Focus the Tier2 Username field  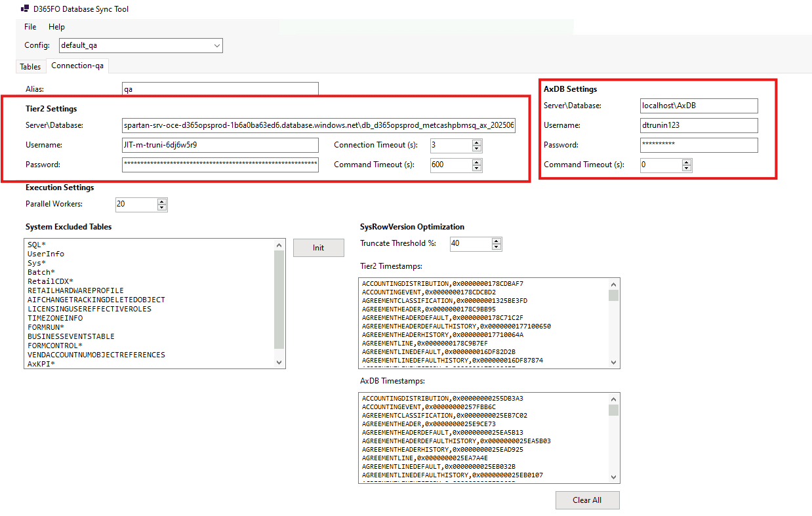coord(220,145)
